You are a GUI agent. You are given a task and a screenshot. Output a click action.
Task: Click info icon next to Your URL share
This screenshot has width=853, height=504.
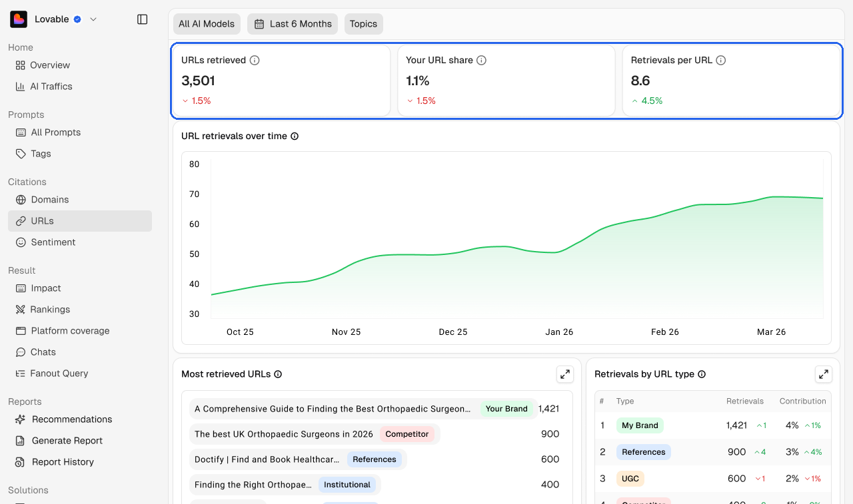pos(481,60)
